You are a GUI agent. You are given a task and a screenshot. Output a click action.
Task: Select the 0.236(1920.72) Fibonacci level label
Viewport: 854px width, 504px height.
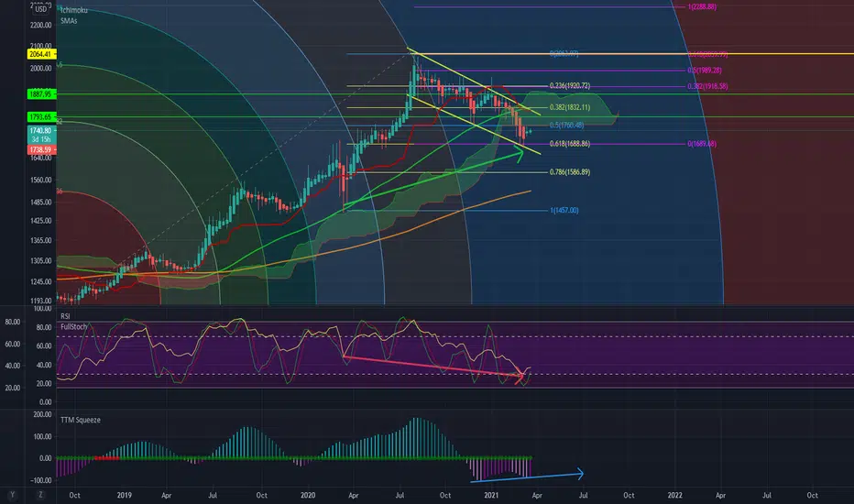(x=570, y=85)
